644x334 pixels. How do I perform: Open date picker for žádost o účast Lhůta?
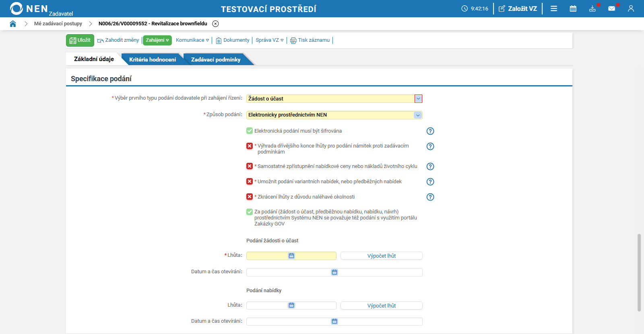point(291,256)
